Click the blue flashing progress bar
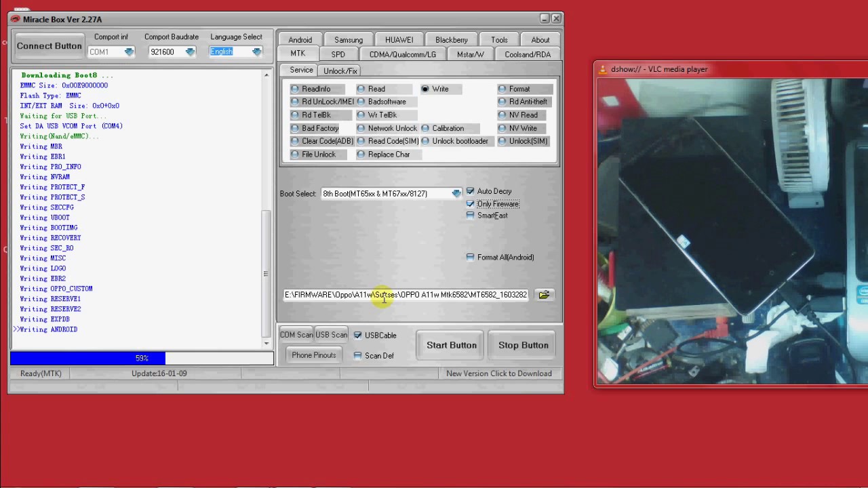Screen dimensions: 868x488 [142, 358]
